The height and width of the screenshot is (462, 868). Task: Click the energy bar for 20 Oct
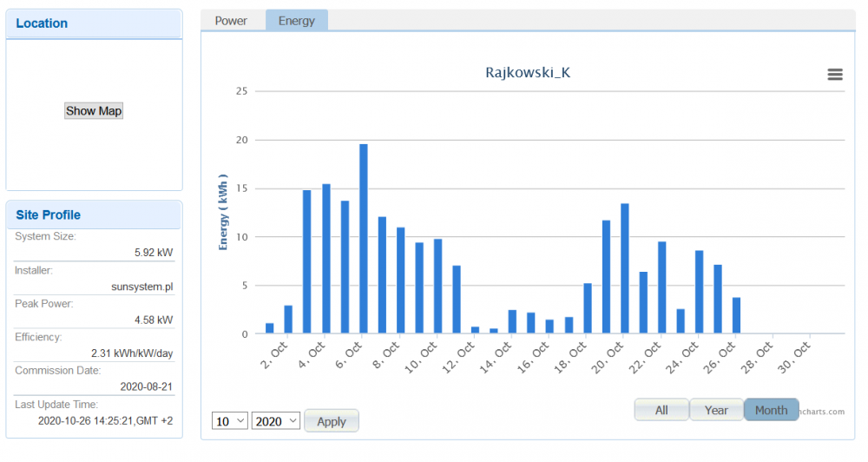[625, 268]
